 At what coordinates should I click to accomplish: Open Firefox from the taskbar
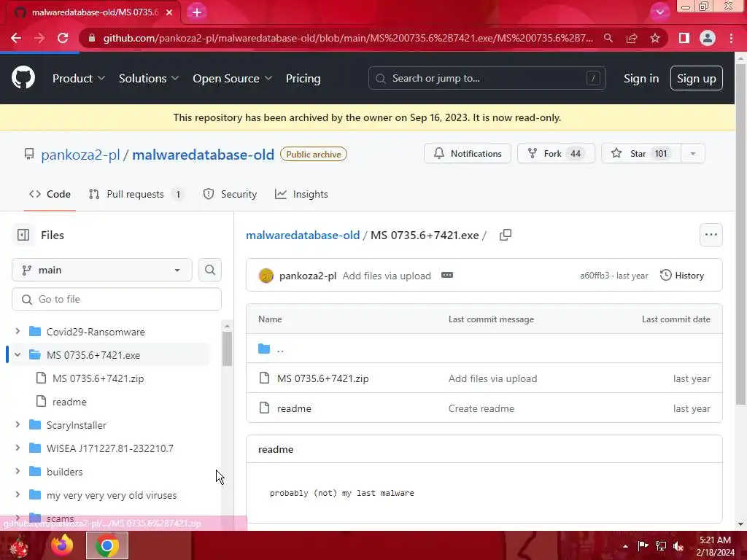[x=62, y=545]
